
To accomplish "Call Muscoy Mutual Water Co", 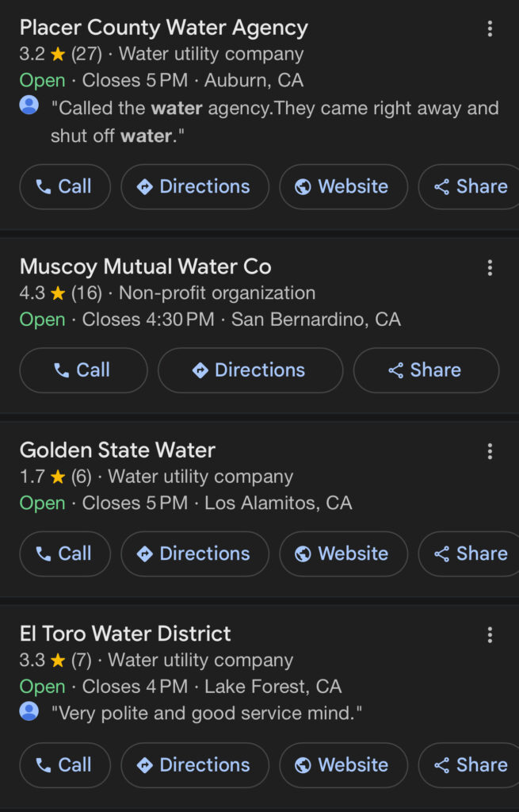I will tap(83, 370).
